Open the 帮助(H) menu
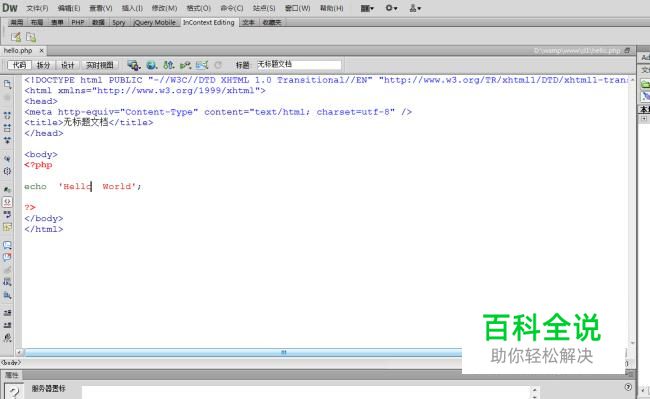The image size is (650, 399). [x=332, y=8]
